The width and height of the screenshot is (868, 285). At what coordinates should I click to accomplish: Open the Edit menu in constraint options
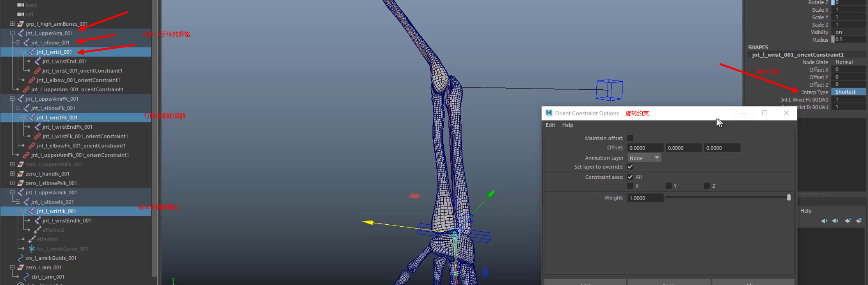click(x=550, y=125)
